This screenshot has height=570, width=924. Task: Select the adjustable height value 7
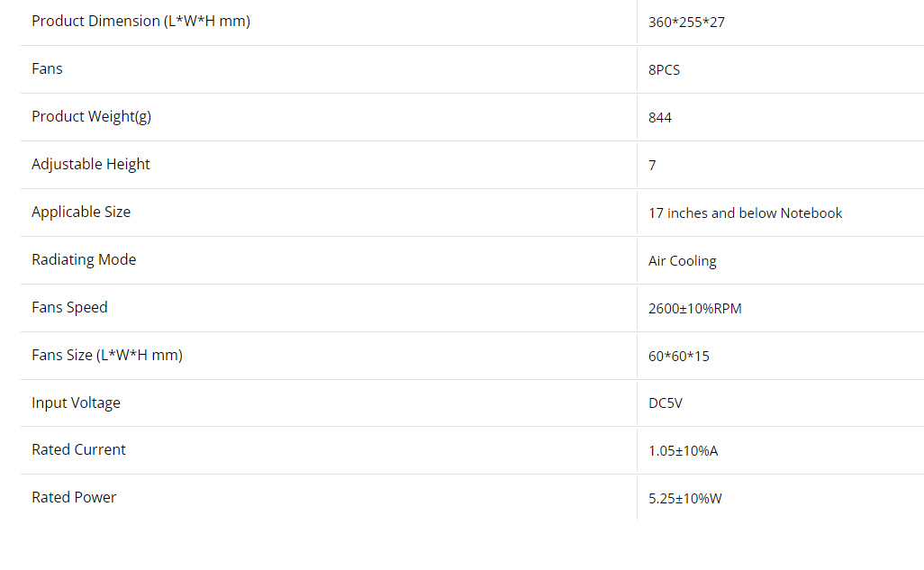(652, 166)
